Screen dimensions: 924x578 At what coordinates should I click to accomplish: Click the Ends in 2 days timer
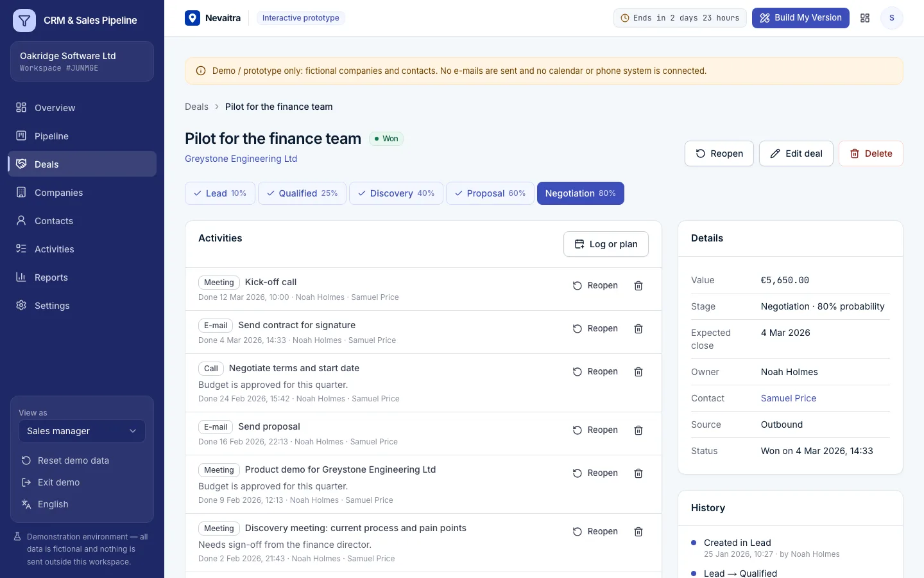[x=680, y=18]
